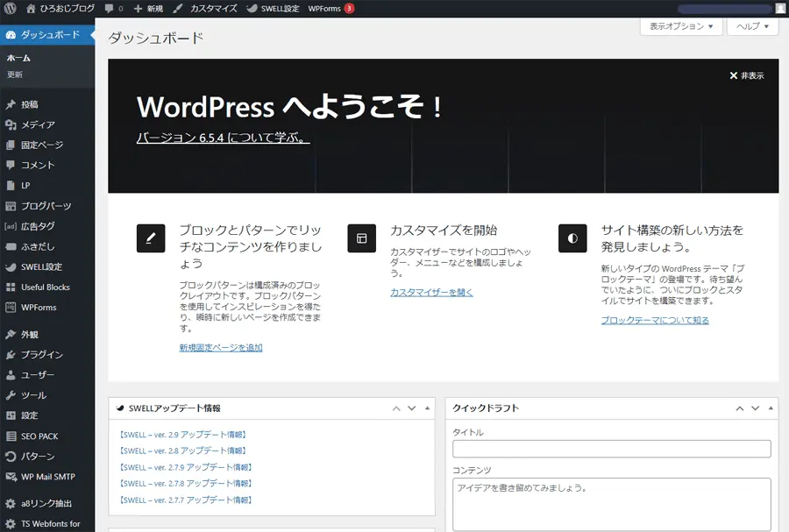Open the ヘルプ dropdown tab

752,26
